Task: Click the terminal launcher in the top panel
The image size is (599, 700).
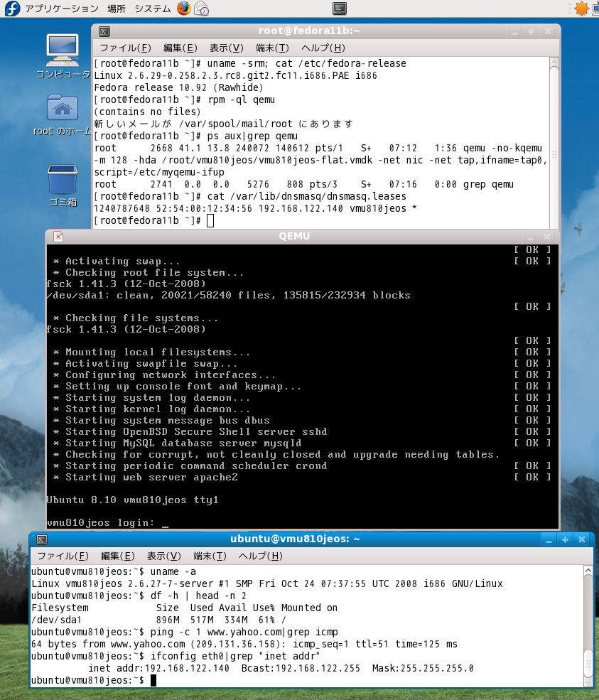Action: pos(340,9)
